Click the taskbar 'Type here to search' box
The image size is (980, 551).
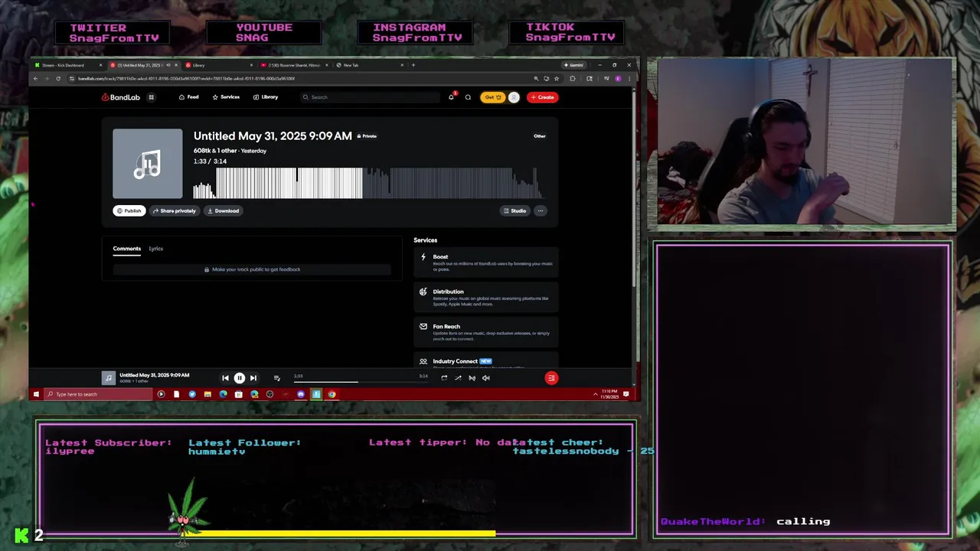[x=98, y=394]
